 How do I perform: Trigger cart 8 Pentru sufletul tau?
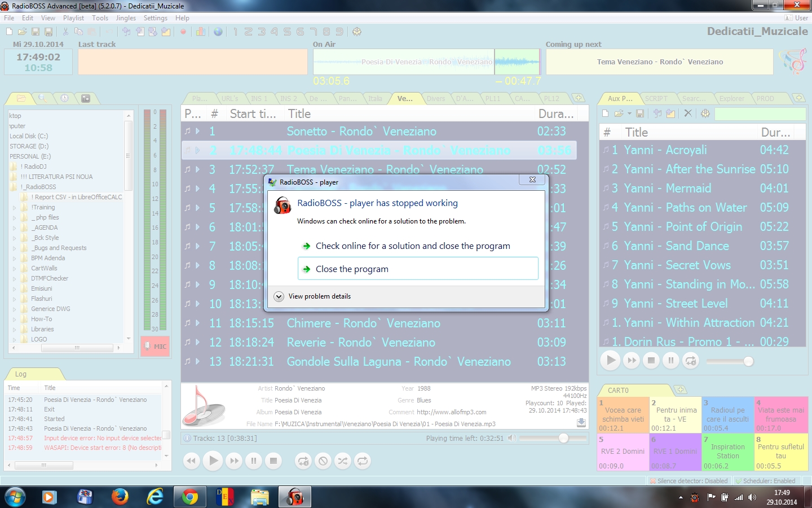click(x=780, y=452)
